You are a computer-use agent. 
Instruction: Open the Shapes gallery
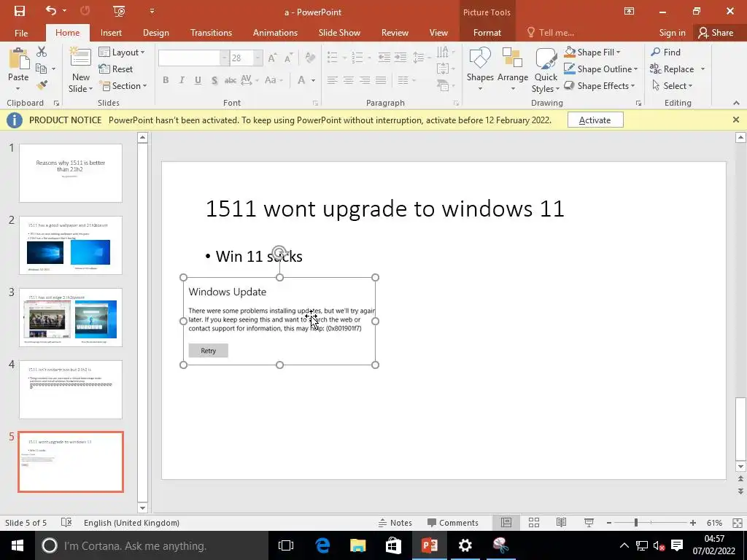(x=480, y=69)
